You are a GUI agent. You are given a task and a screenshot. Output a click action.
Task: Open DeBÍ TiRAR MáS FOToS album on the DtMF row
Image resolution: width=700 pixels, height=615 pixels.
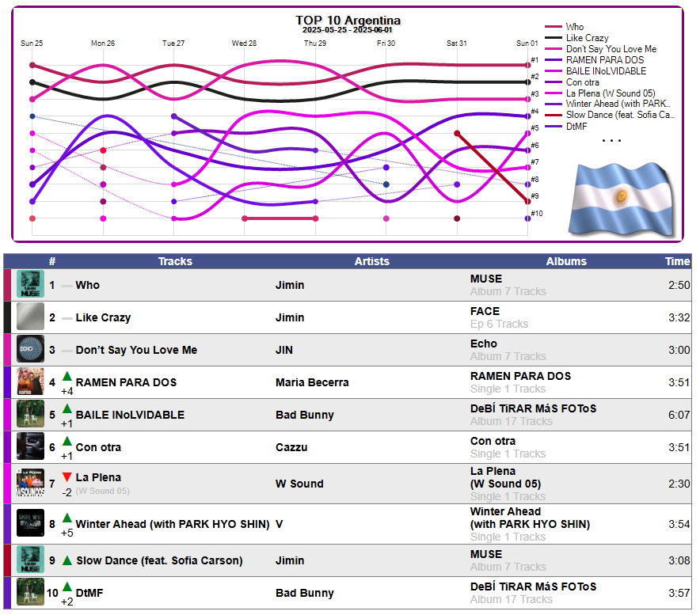[533, 587]
